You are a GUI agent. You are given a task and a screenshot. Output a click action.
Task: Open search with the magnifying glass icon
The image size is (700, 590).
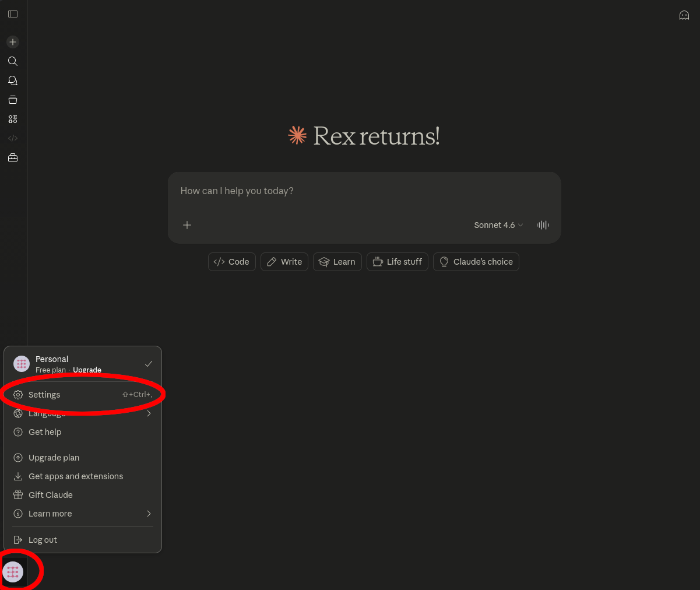coord(12,61)
